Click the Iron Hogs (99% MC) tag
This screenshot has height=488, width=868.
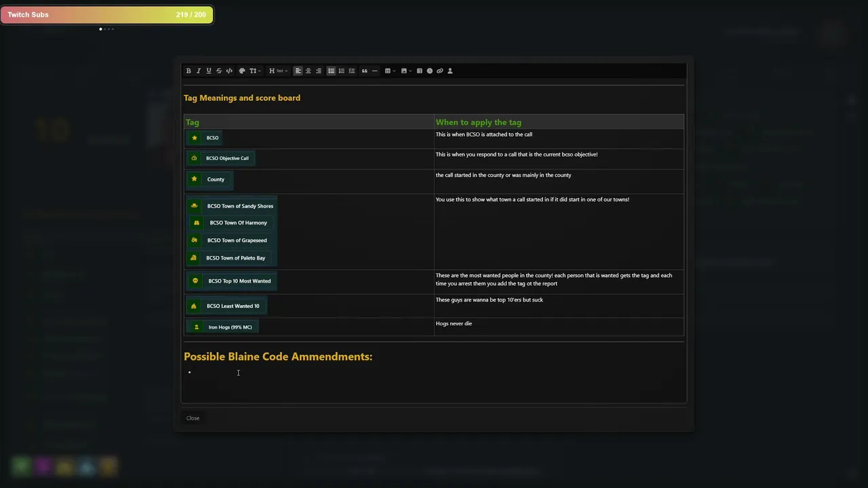tap(223, 327)
